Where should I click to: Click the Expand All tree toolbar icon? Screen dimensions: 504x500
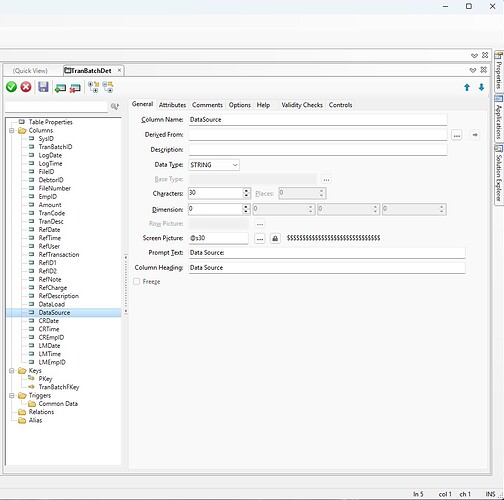(93, 87)
